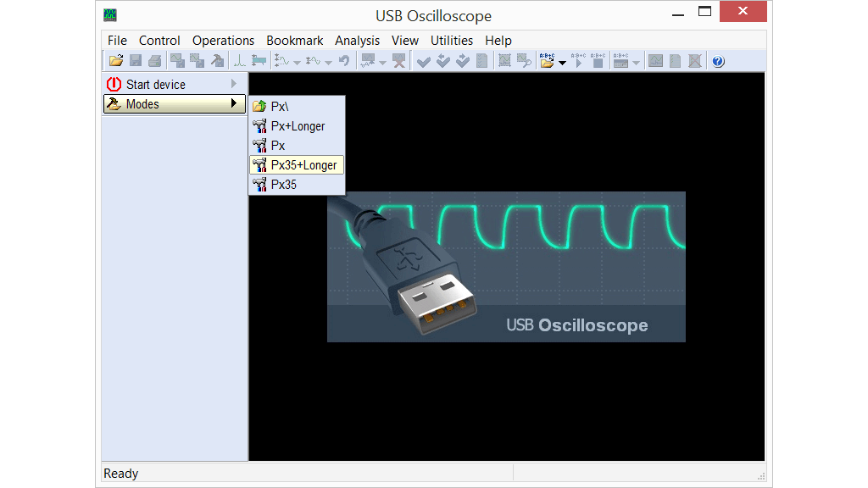The image size is (868, 488).
Task: Click the monitor waveform filter icon
Action: tap(368, 61)
